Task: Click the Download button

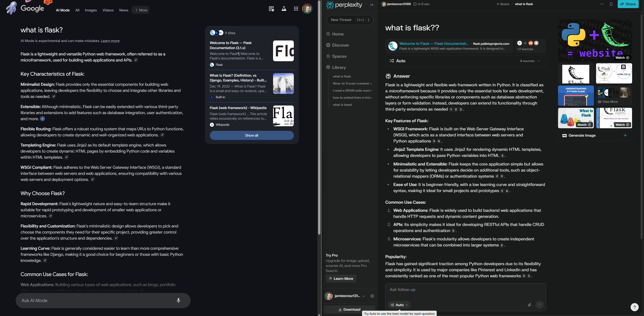Action: tap(349, 309)
